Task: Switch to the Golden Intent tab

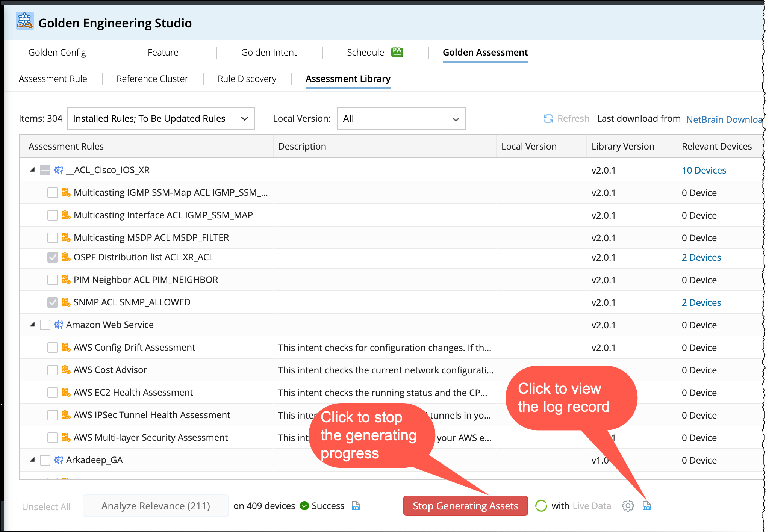Action: pos(269,53)
